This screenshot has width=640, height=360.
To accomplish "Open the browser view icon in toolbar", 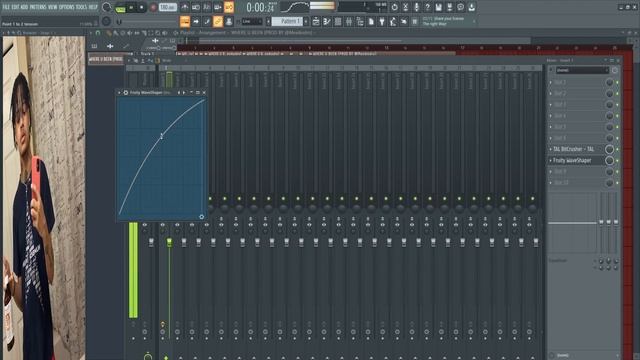I will point(360,21).
